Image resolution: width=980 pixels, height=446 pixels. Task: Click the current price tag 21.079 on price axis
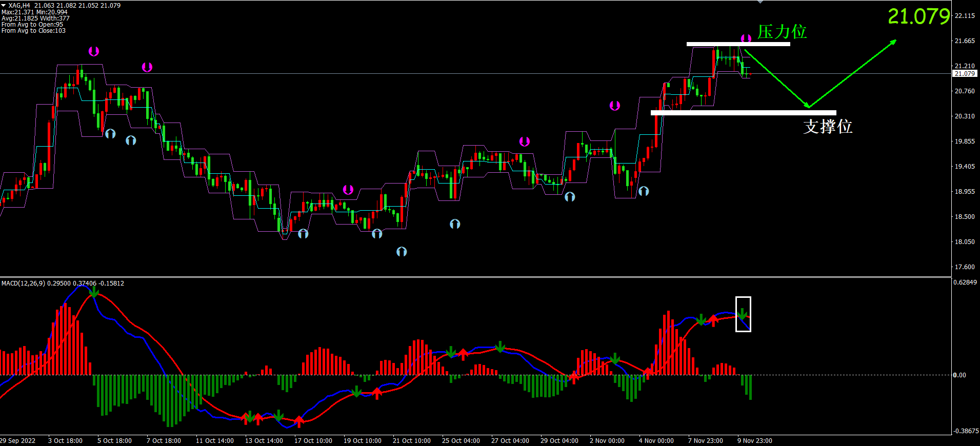pos(965,74)
